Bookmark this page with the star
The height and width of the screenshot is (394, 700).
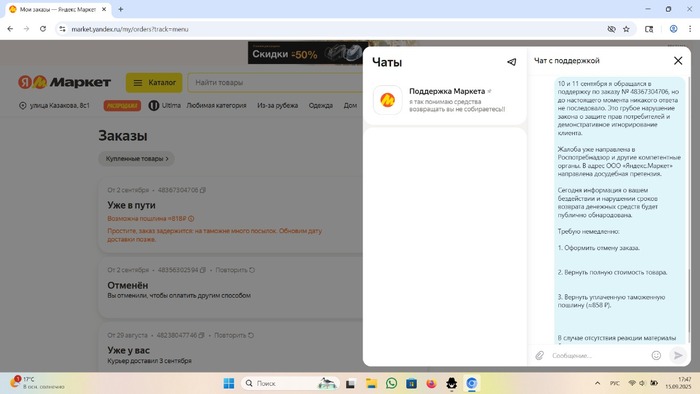pos(626,29)
